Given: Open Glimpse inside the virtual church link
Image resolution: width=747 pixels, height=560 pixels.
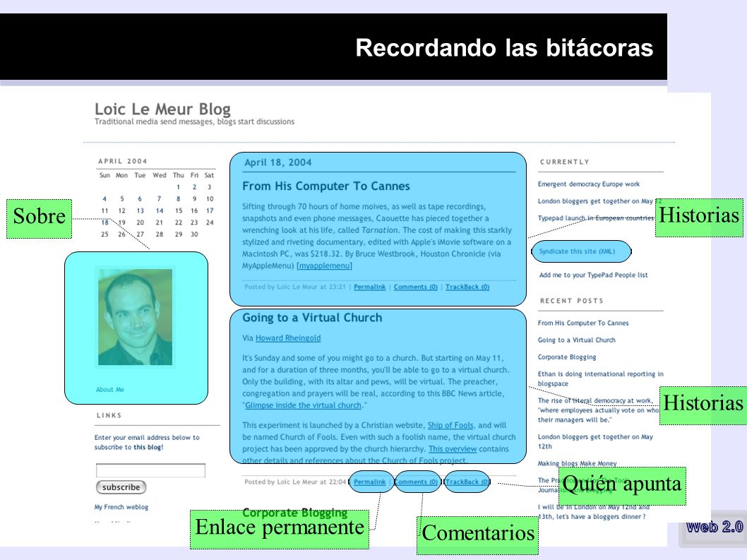Looking at the screenshot, I should 304,405.
